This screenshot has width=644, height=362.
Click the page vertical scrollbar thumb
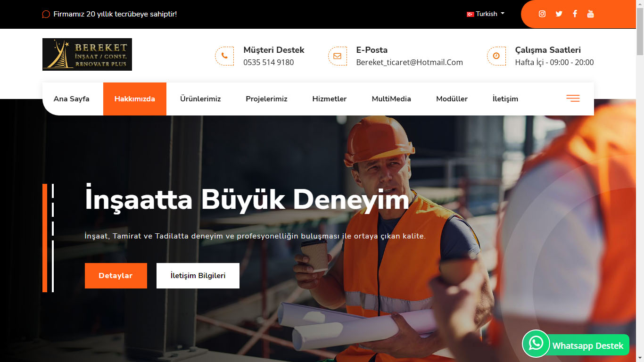pos(640,32)
